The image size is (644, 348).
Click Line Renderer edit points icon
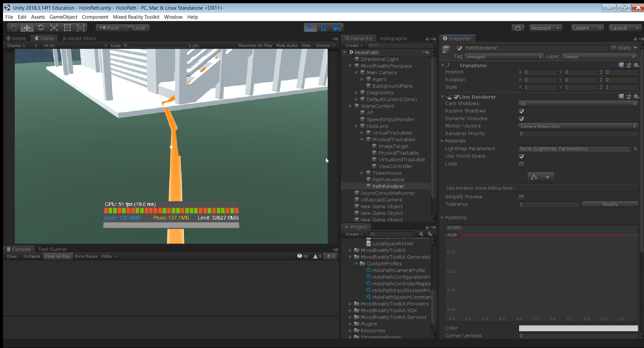pyautogui.click(x=534, y=177)
